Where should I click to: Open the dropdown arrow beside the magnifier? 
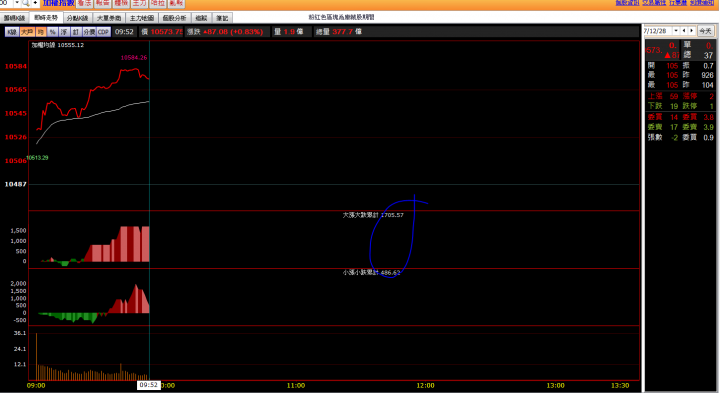[17, 3]
